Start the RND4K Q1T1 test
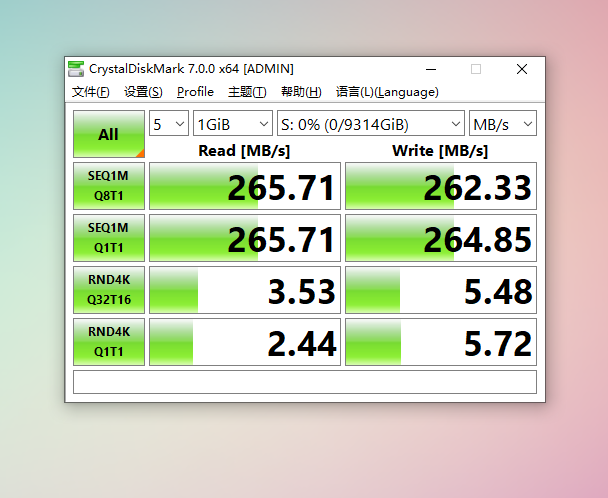Screen dimensions: 608x498 [109, 342]
